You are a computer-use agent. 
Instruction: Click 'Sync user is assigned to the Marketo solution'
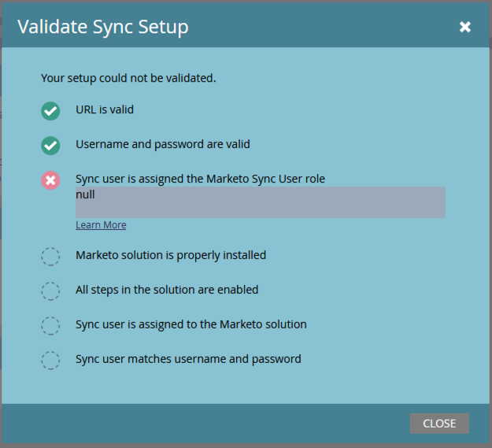tap(191, 324)
